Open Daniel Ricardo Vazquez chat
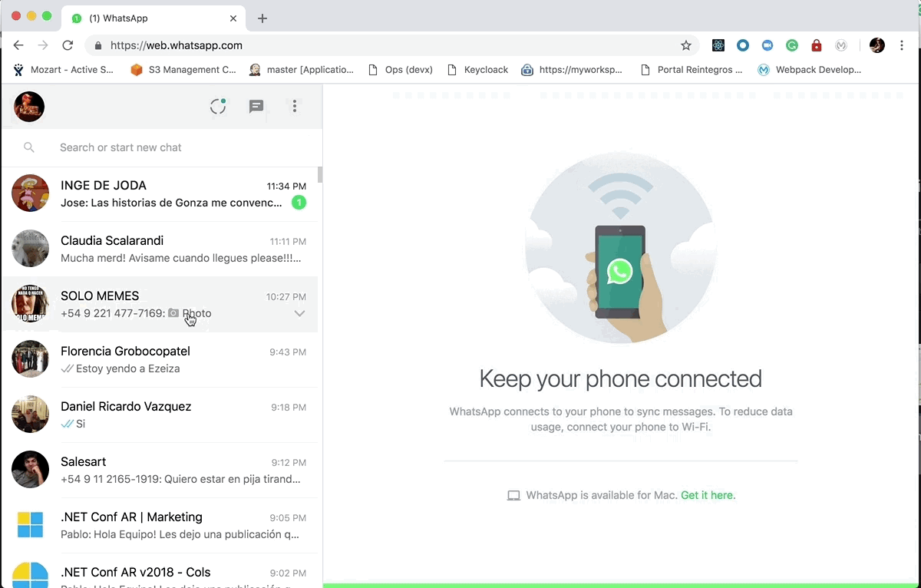Viewport: 921px width, 588px height. click(x=160, y=415)
